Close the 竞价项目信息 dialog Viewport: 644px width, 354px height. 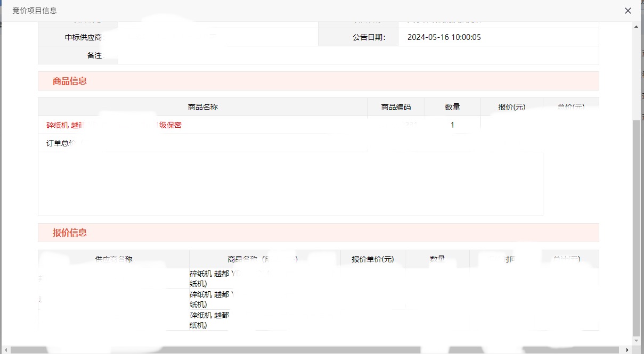click(x=628, y=11)
